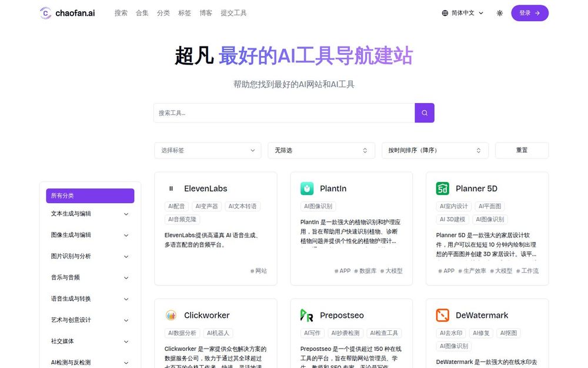The image size is (588, 368).
Task: Click the AI检查工具 tag on Prepostseo
Action: tap(384, 333)
